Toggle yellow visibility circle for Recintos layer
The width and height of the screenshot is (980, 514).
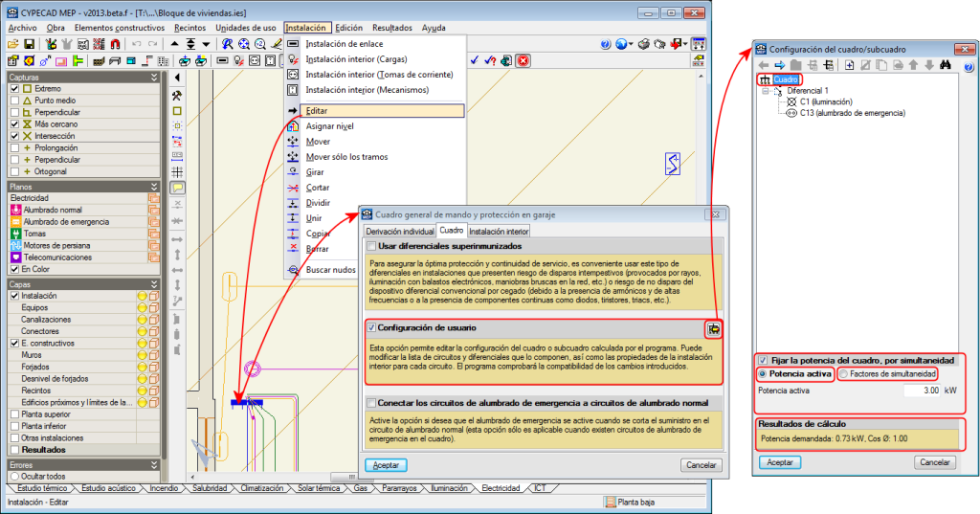pyautogui.click(x=143, y=391)
